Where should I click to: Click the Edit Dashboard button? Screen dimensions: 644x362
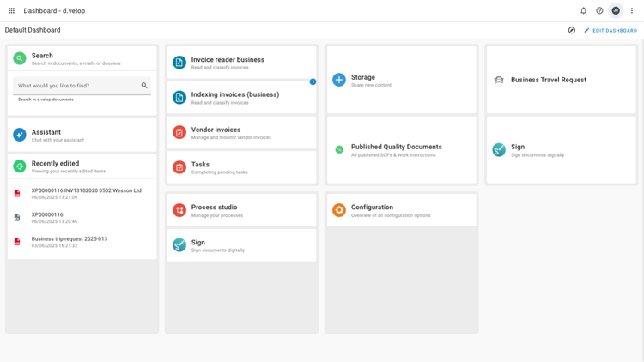(611, 30)
